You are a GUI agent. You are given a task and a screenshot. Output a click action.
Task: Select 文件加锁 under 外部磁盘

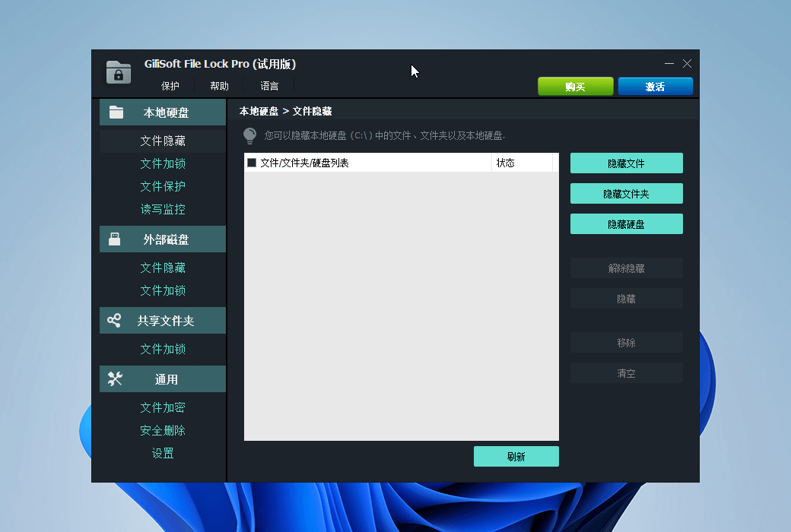[x=163, y=290]
